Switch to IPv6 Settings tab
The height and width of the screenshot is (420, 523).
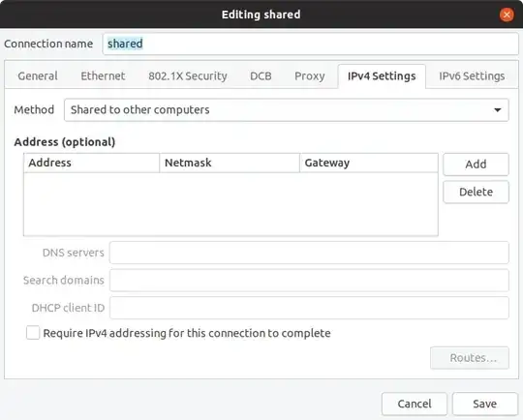(x=472, y=76)
